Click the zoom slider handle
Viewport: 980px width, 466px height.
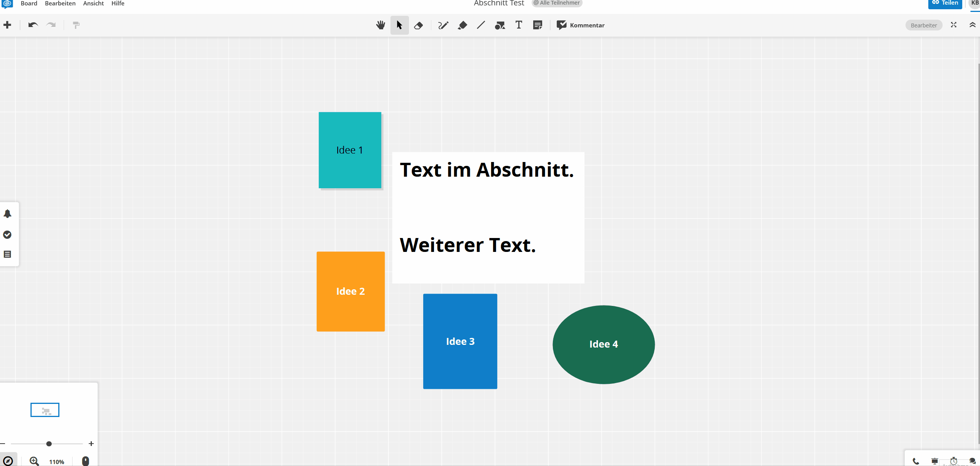click(x=49, y=444)
